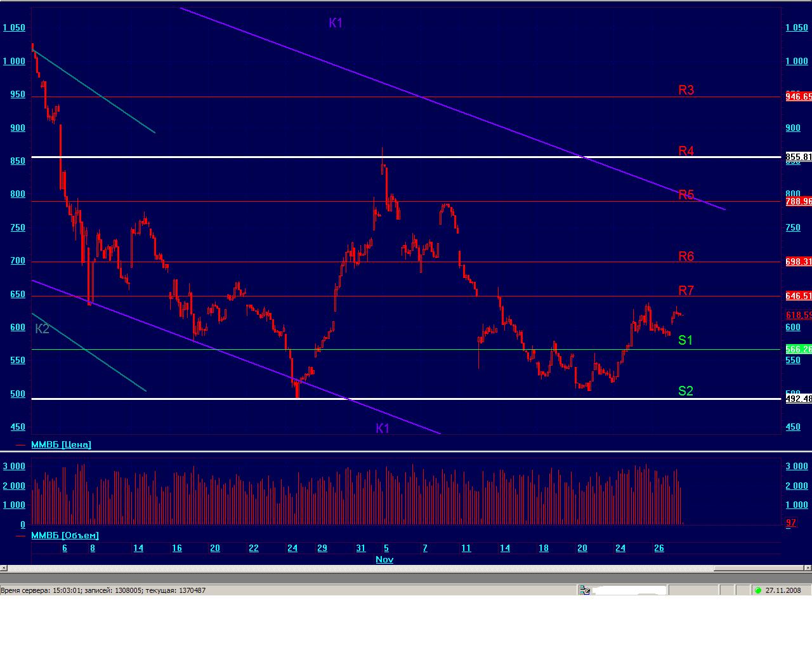Select the R3 resistance level label
The image size is (812, 650).
686,90
